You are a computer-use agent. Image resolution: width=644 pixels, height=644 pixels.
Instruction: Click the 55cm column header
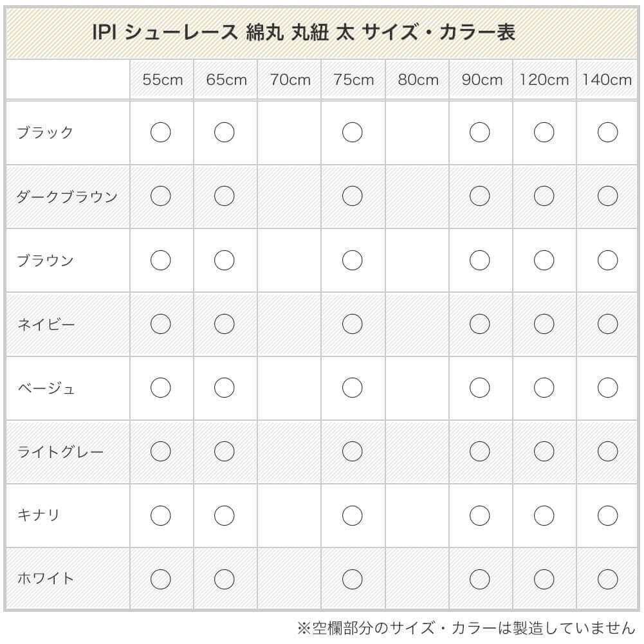point(163,80)
